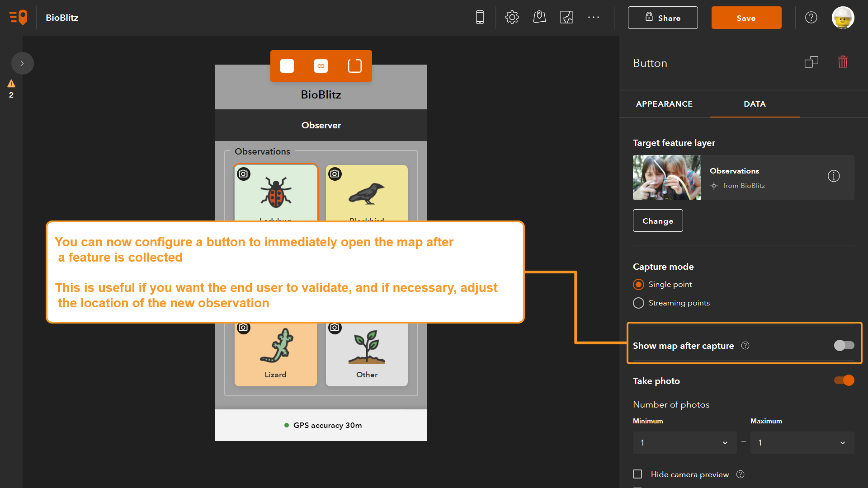Delete the Button with the trash icon

[x=842, y=62]
